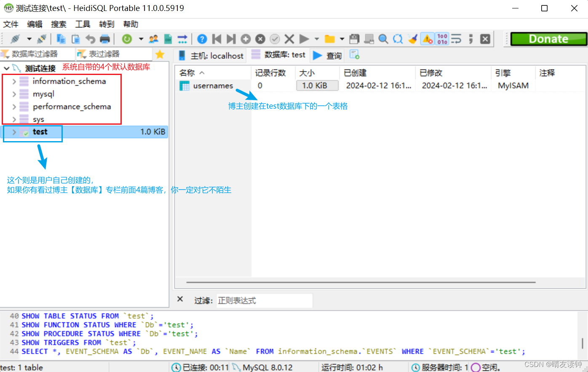Open the help question mark icon

click(202, 39)
